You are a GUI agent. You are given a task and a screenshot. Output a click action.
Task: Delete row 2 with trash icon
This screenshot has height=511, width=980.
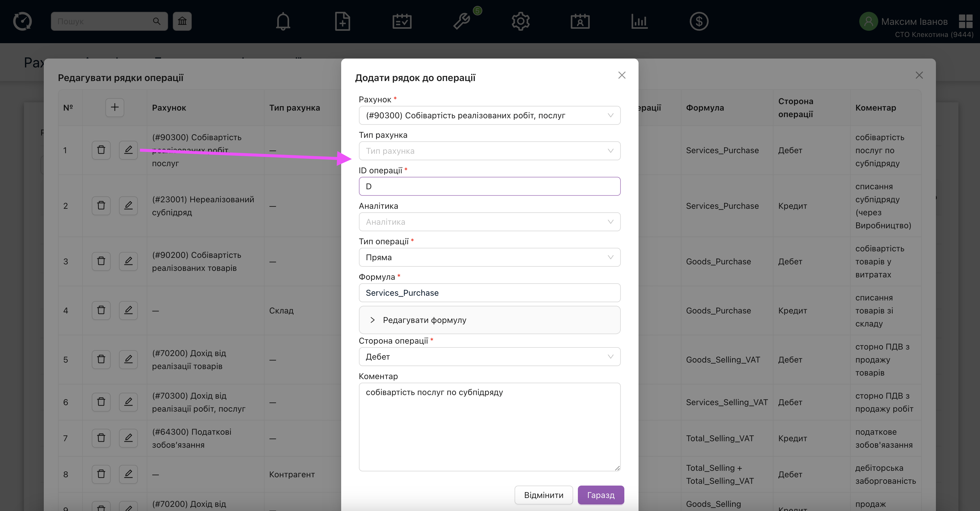click(x=101, y=206)
